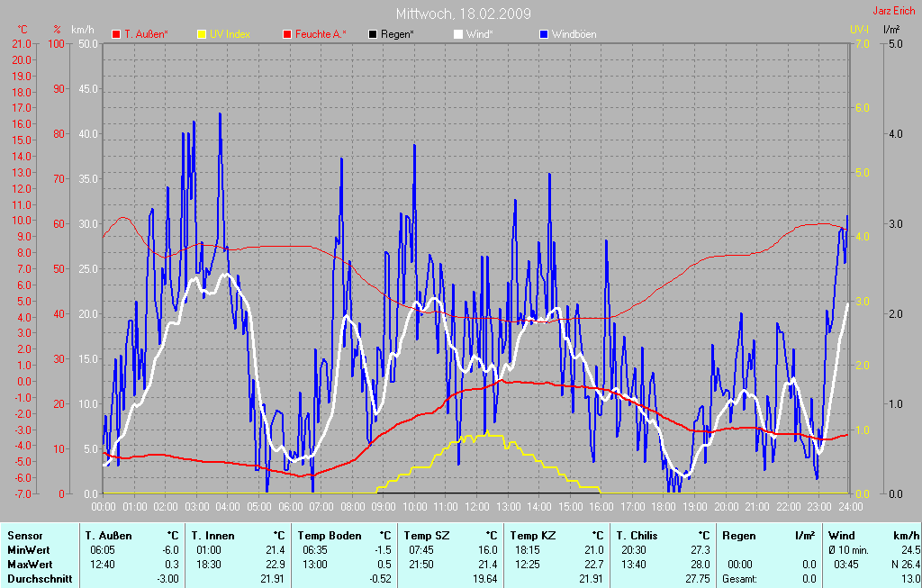Screen dimensions: 922x588
Task: Click the 'Sensor' table header
Action: pyautogui.click(x=25, y=537)
